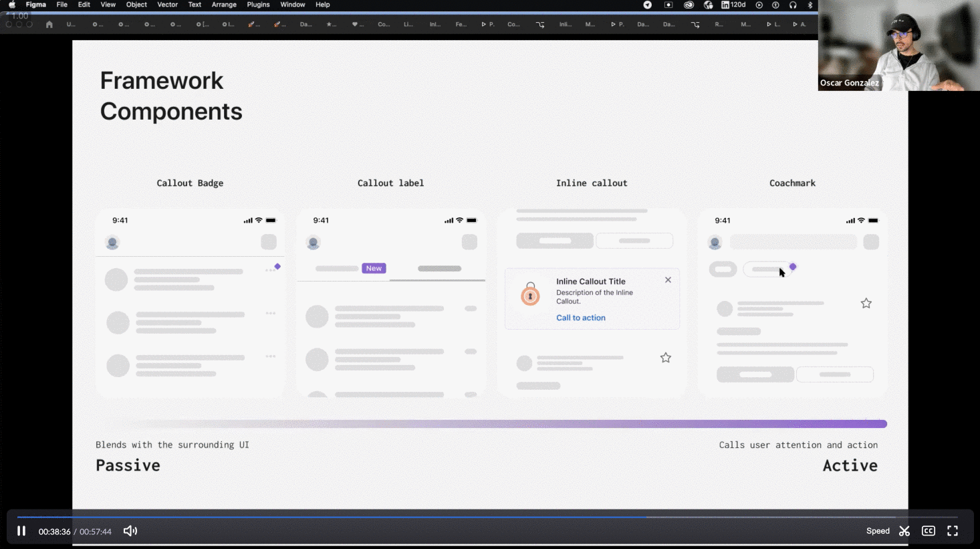Dismiss the Inline Callout with its X button
980x549 pixels.
(x=668, y=280)
